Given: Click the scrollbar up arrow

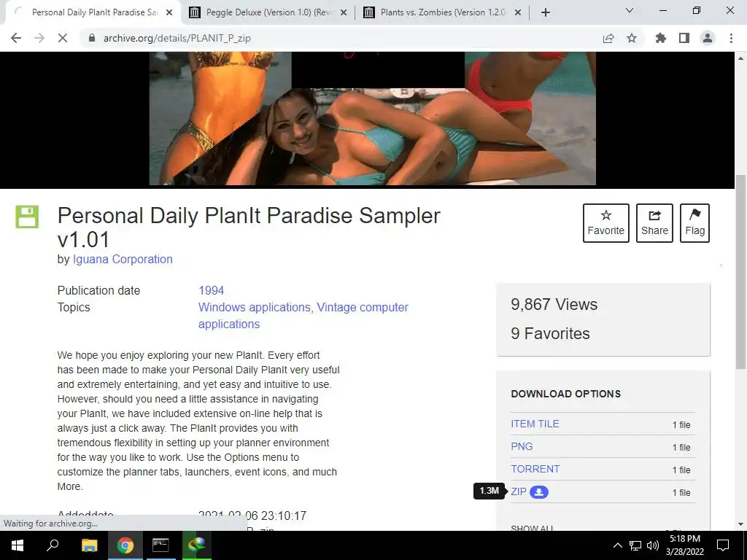Looking at the screenshot, I should 740,58.
